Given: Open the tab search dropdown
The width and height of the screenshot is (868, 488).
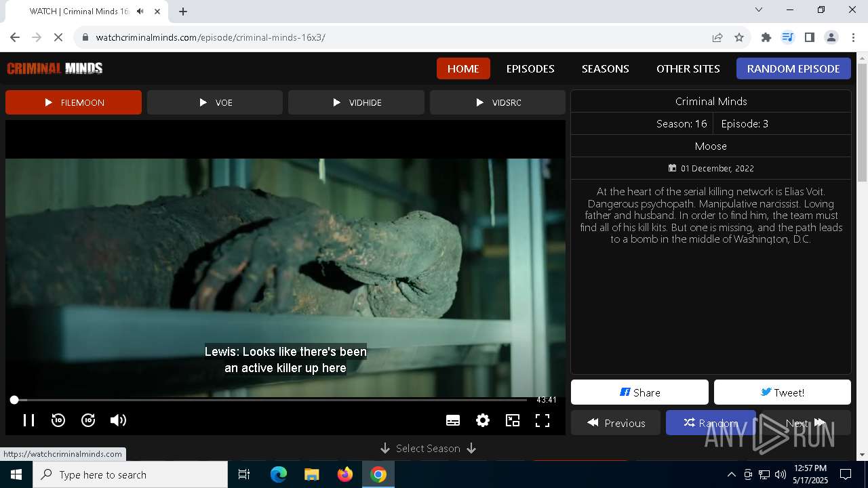Looking at the screenshot, I should pyautogui.click(x=759, y=9).
